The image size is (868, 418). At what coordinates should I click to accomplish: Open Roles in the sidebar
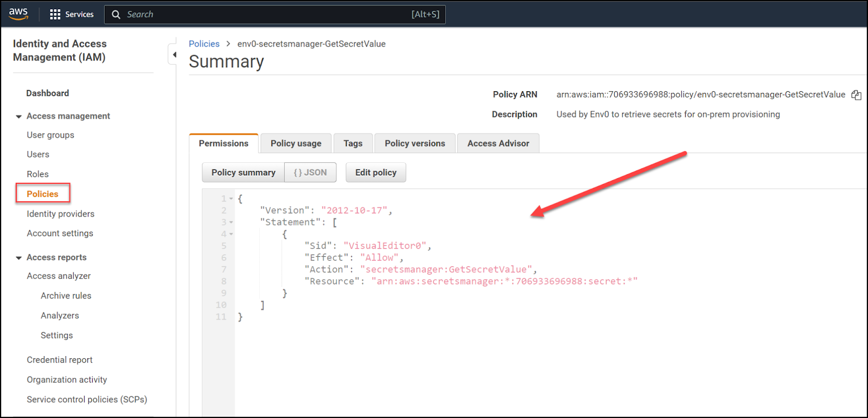(x=38, y=174)
